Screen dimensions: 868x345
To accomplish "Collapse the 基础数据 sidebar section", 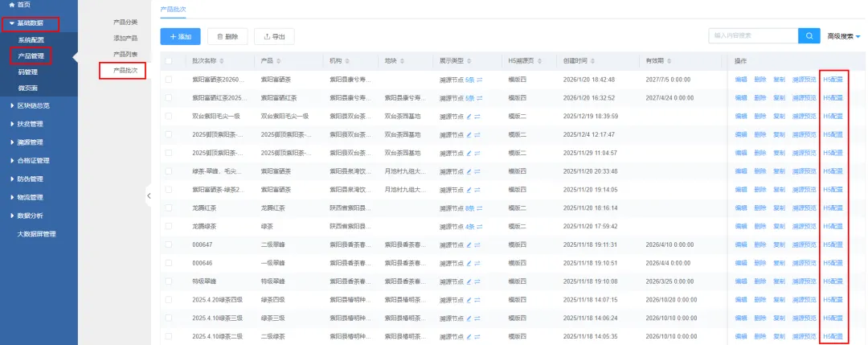I will click(x=30, y=23).
